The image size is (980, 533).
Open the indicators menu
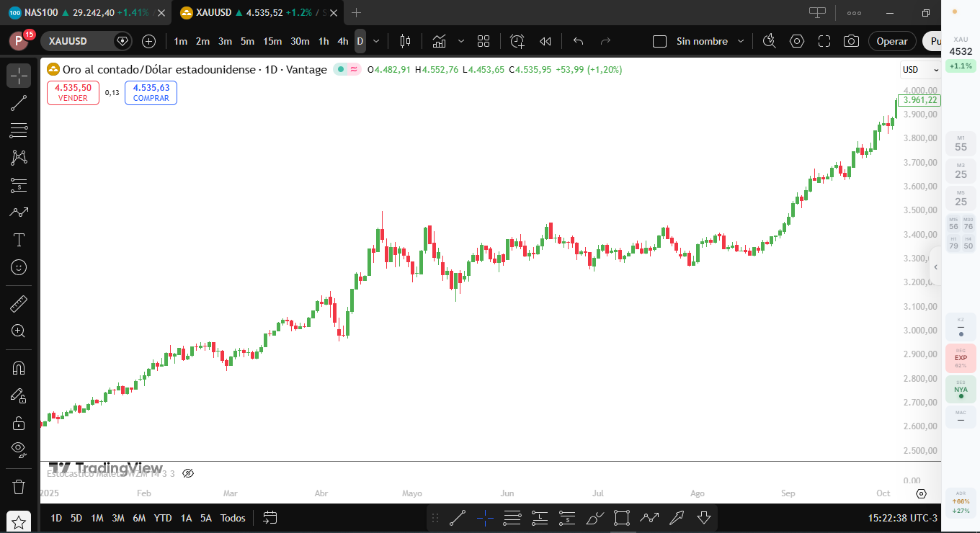coord(439,41)
